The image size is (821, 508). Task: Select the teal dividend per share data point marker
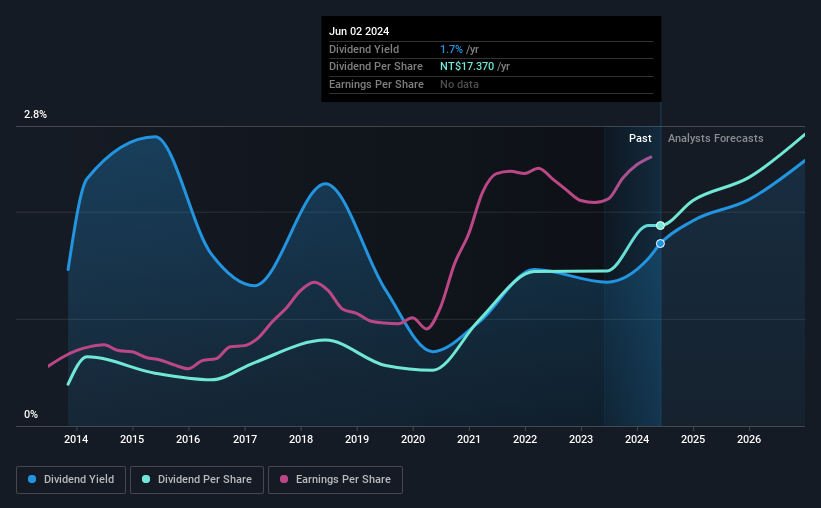[x=660, y=226]
